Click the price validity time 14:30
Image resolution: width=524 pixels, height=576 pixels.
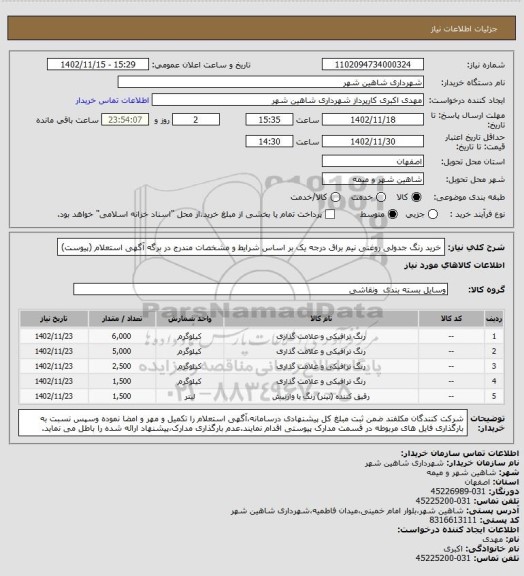[x=269, y=141]
